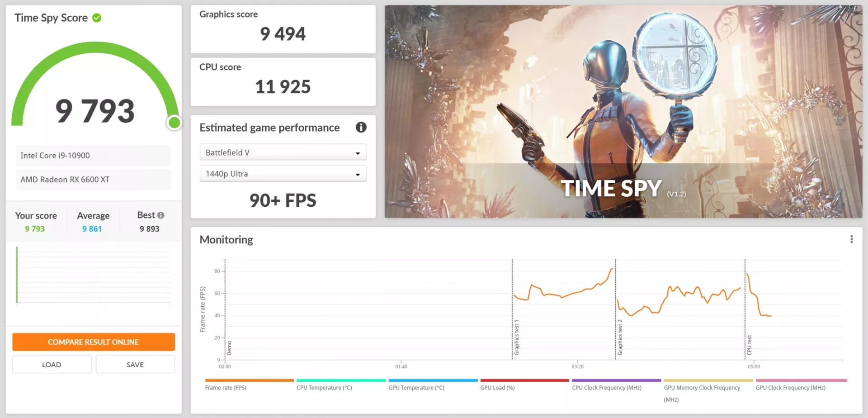
Task: Click the Time Spy benchmark artwork image
Action: (x=623, y=112)
